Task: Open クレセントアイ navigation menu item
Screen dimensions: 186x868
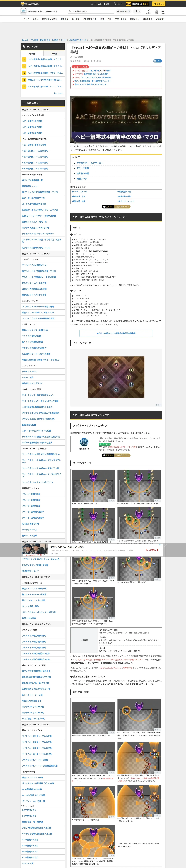Action: [90, 19]
